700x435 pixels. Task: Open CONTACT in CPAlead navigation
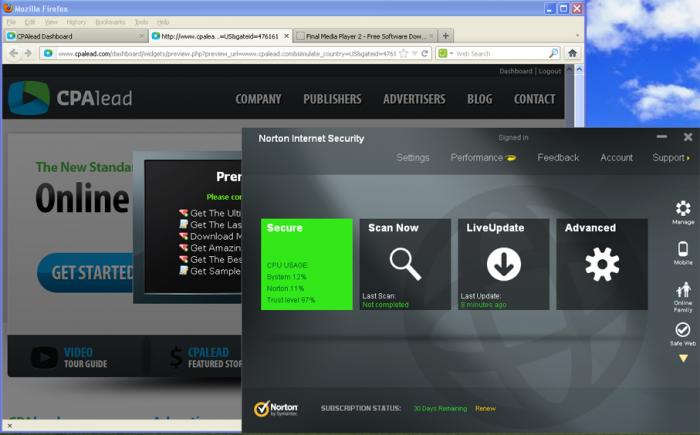[534, 99]
